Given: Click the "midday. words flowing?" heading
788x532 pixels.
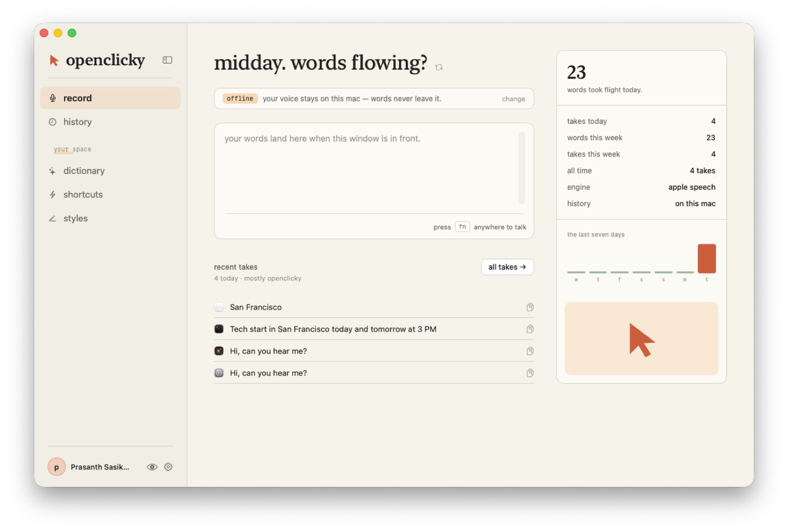Looking at the screenshot, I should (321, 63).
